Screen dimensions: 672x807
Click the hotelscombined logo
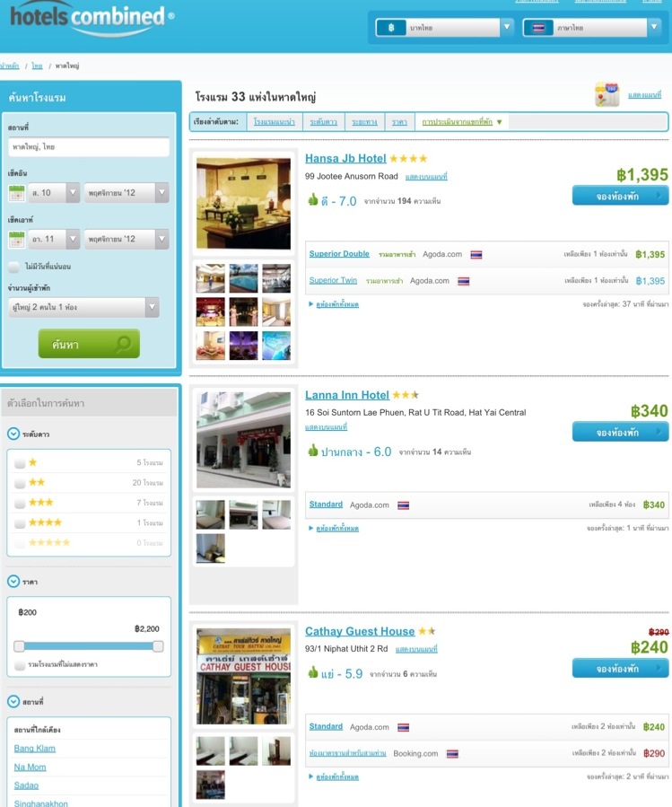point(92,19)
